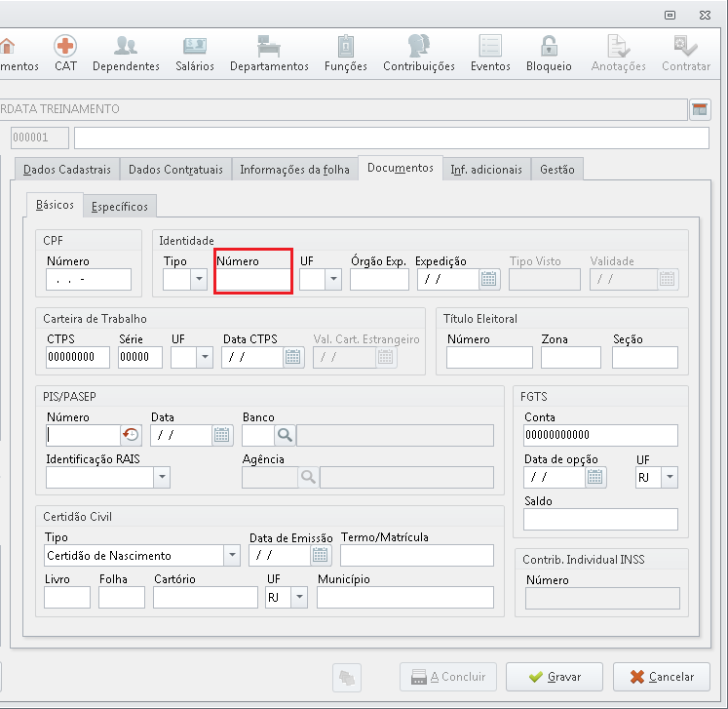Viewport: 728px width, 709px height.
Task: Expand Identificação RAIS dropdown
Action: point(162,477)
